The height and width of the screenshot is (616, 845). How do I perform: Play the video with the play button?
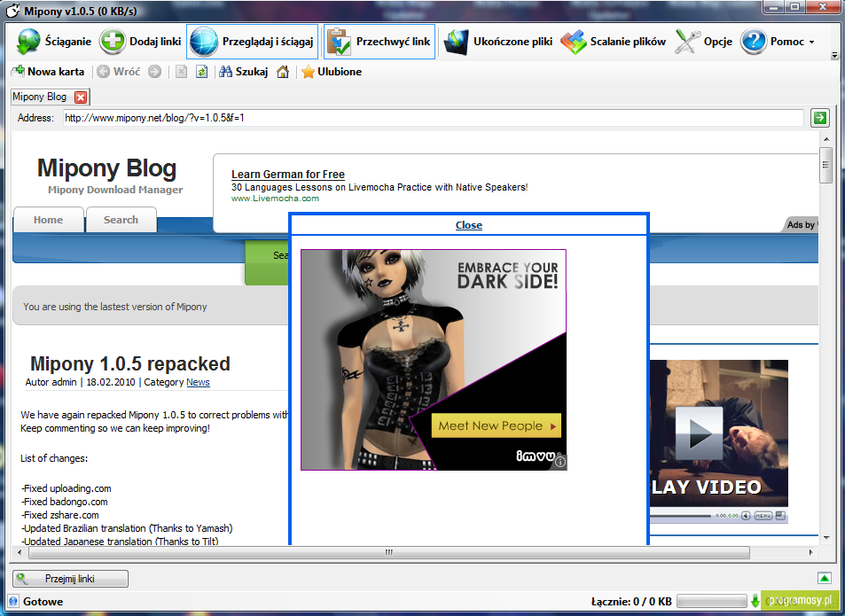[699, 433]
